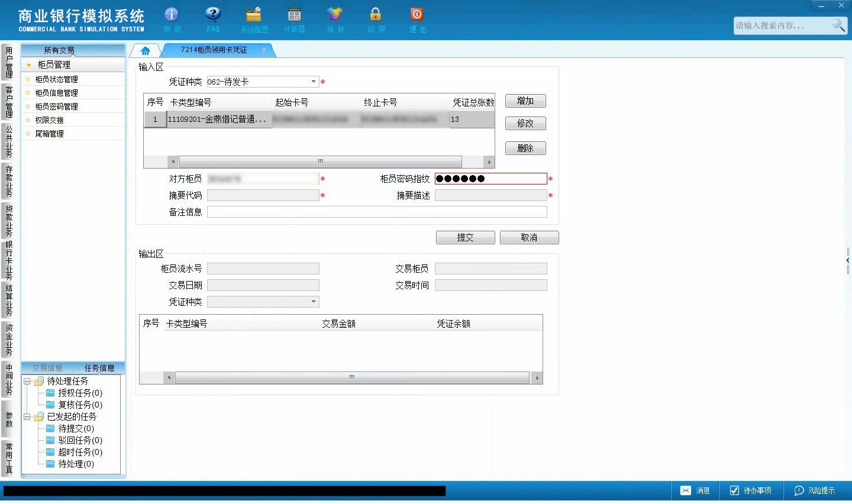
Task: Open 柜员状态管理
Action: tap(56, 79)
